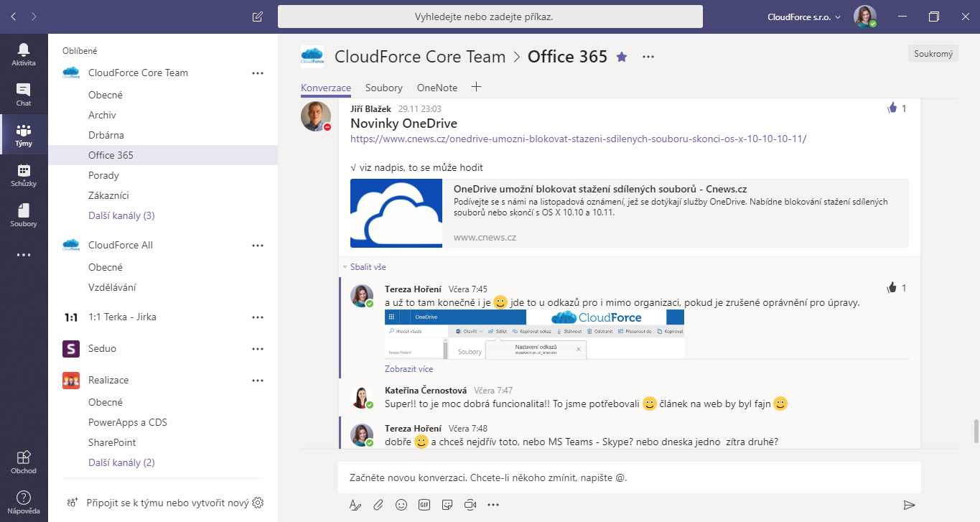The image size is (980, 522).
Task: Open the Seduo team
Action: click(x=102, y=348)
